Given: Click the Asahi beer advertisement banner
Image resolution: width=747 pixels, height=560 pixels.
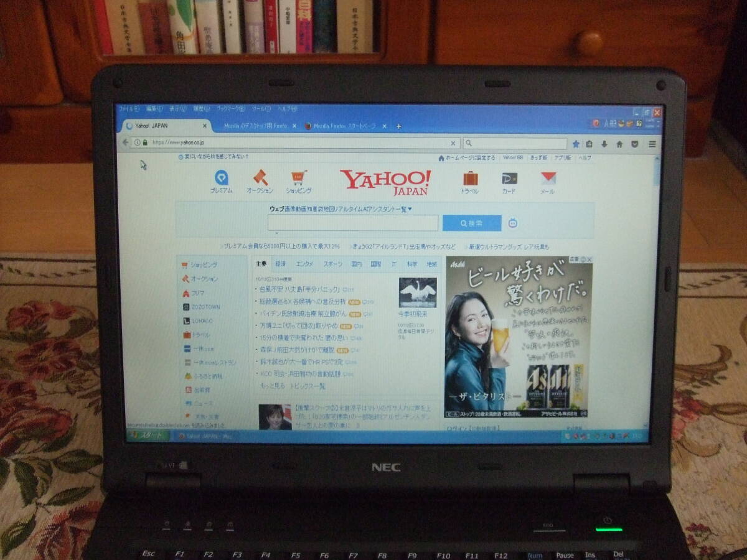Looking at the screenshot, I should click(519, 337).
